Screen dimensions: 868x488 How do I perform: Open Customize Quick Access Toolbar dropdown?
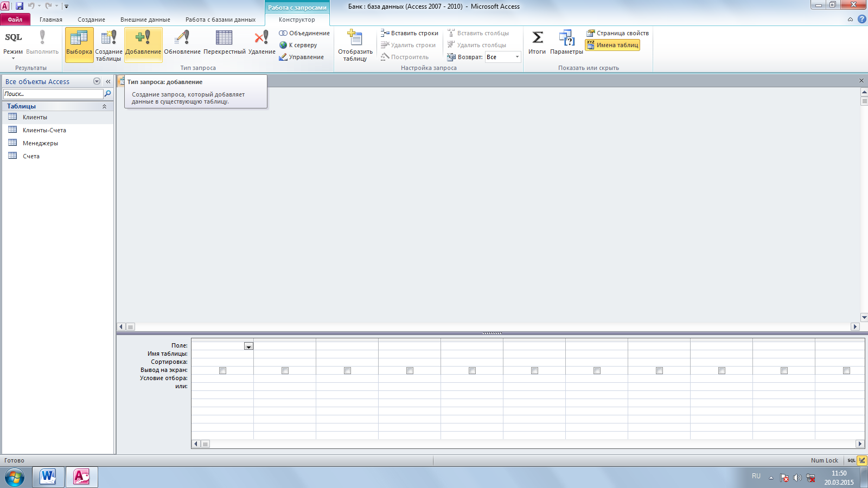pyautogui.click(x=66, y=7)
